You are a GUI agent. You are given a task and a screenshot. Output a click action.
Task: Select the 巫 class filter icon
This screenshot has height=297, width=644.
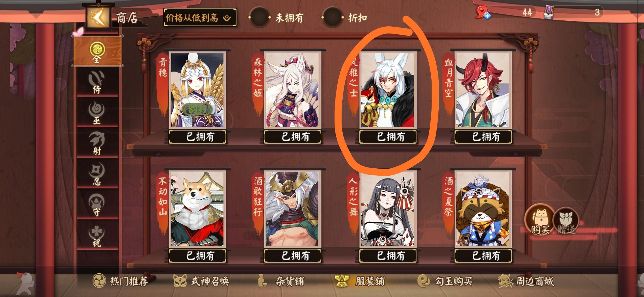[x=97, y=112]
